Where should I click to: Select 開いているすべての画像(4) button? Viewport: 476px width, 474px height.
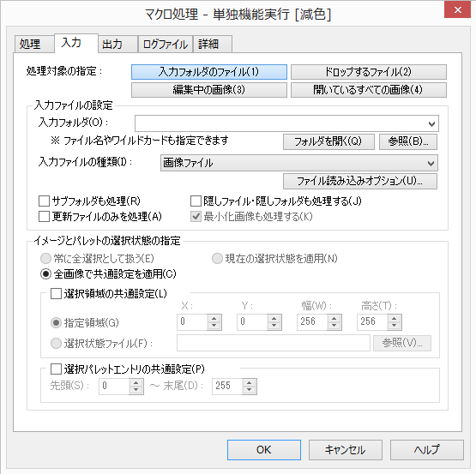[x=369, y=90]
